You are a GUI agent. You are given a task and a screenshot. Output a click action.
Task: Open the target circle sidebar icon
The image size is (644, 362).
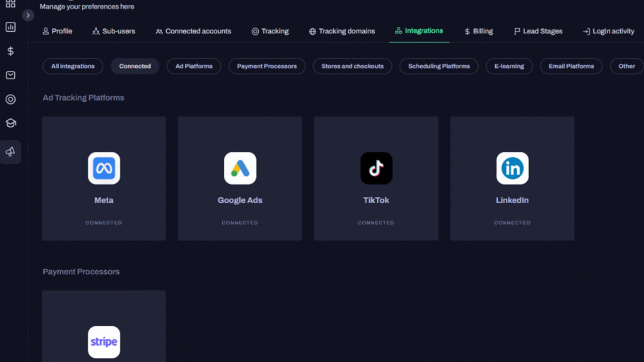pyautogui.click(x=11, y=99)
